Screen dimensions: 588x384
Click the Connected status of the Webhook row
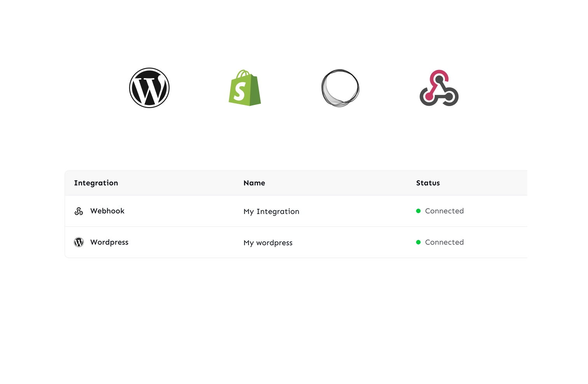point(444,211)
